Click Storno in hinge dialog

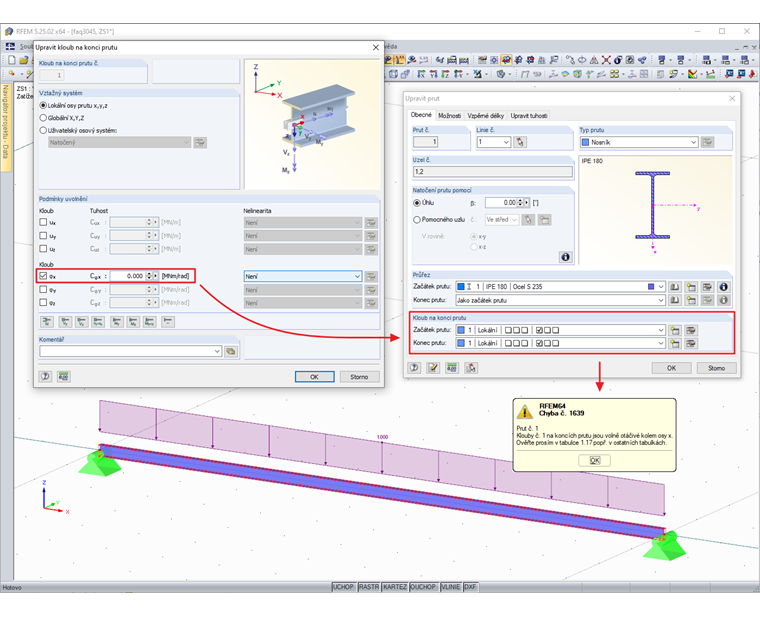pos(359,377)
